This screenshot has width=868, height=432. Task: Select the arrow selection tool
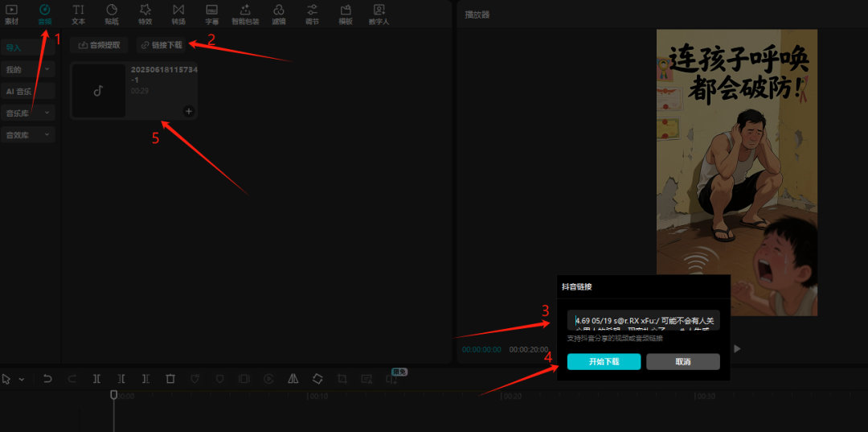tap(6, 379)
